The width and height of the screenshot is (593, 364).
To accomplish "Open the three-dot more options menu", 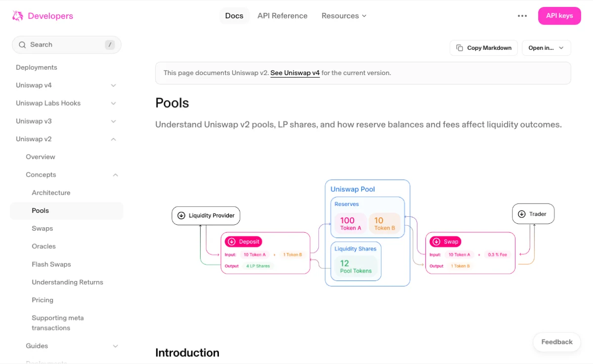I will coord(522,16).
